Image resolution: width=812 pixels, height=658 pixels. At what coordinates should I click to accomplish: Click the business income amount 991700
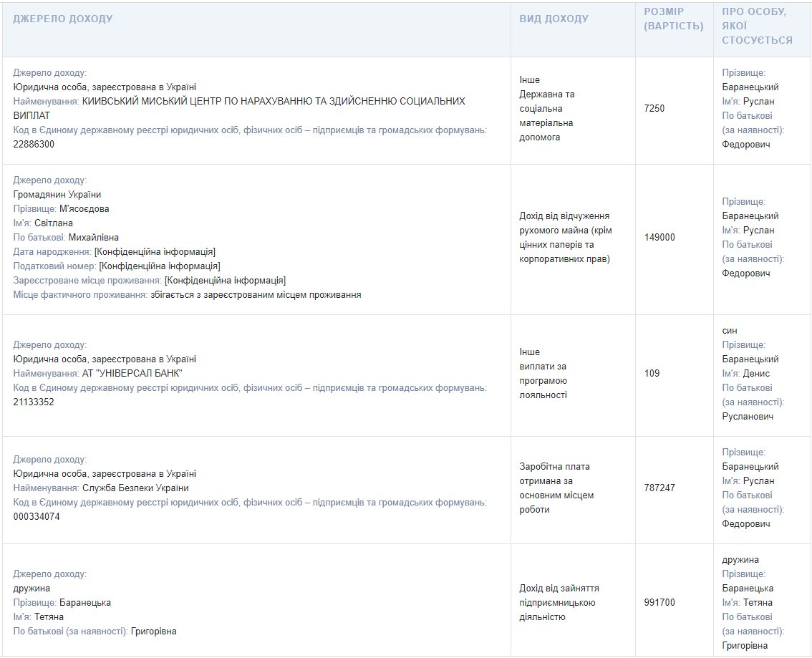[x=659, y=603]
